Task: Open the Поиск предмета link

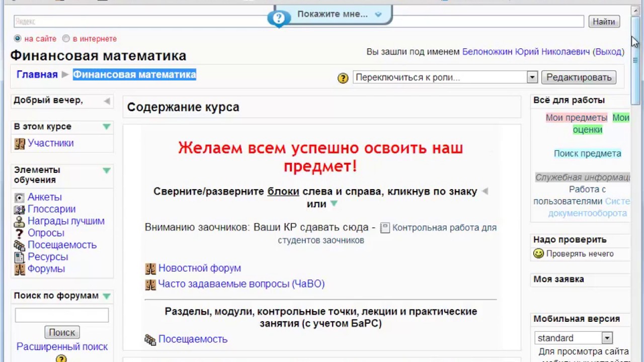Action: tap(587, 154)
